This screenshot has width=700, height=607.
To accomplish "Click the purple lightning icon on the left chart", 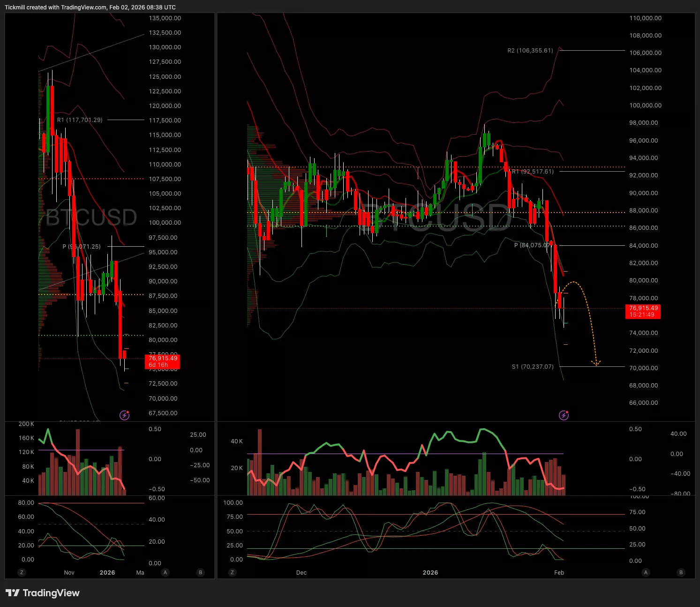I will (x=124, y=415).
